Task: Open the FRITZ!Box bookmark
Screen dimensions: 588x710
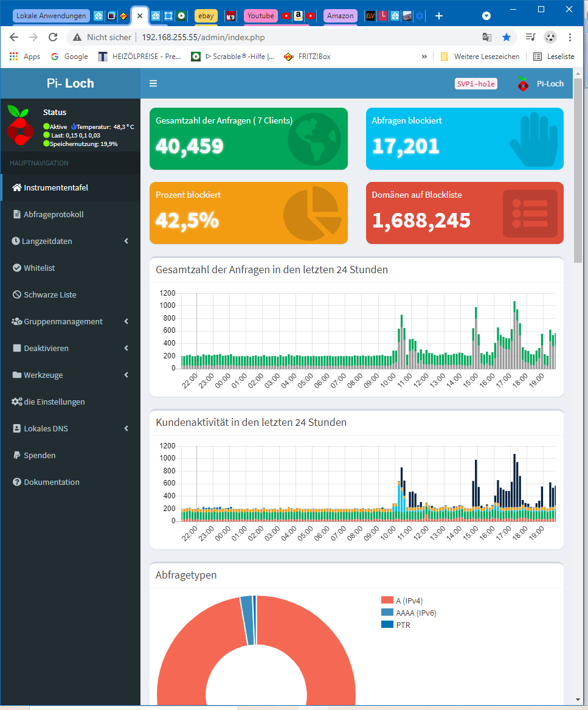Action: coord(307,57)
